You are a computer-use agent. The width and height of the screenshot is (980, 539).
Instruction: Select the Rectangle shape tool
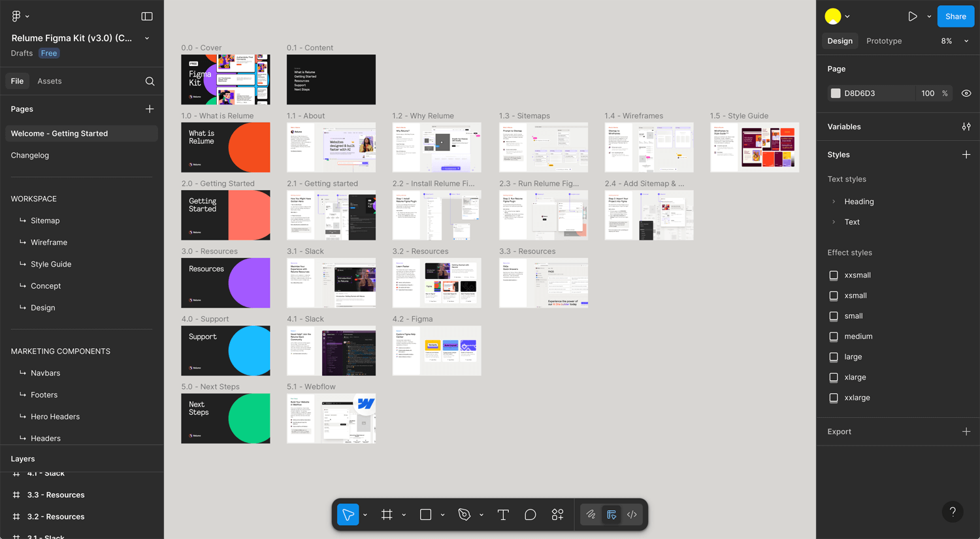(x=425, y=515)
